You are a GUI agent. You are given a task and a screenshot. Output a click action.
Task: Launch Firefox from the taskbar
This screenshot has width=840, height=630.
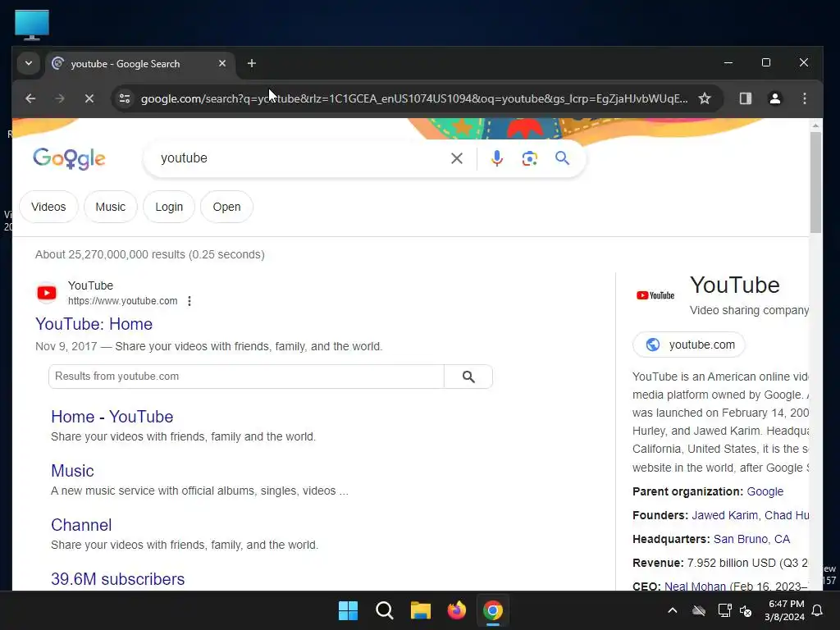[456, 610]
